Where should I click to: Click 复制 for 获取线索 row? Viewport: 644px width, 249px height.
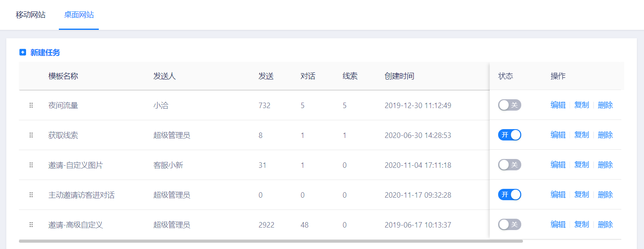[x=582, y=135]
